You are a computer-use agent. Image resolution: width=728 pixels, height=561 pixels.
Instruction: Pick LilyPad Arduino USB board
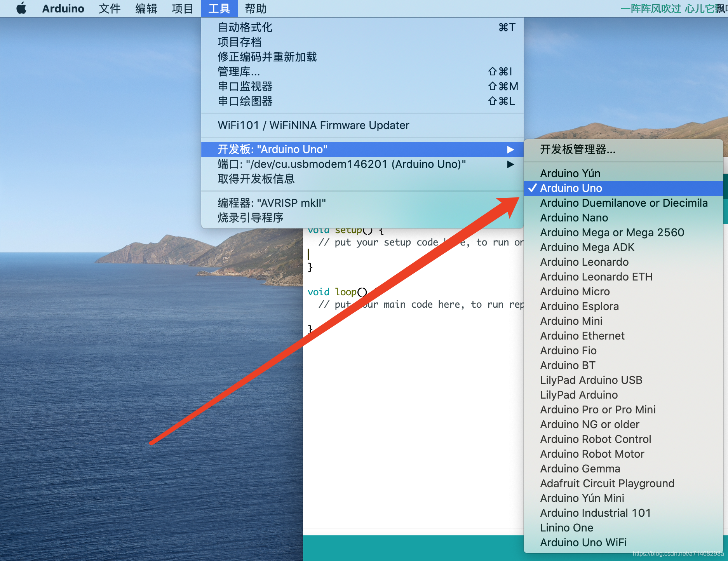[x=623, y=380]
